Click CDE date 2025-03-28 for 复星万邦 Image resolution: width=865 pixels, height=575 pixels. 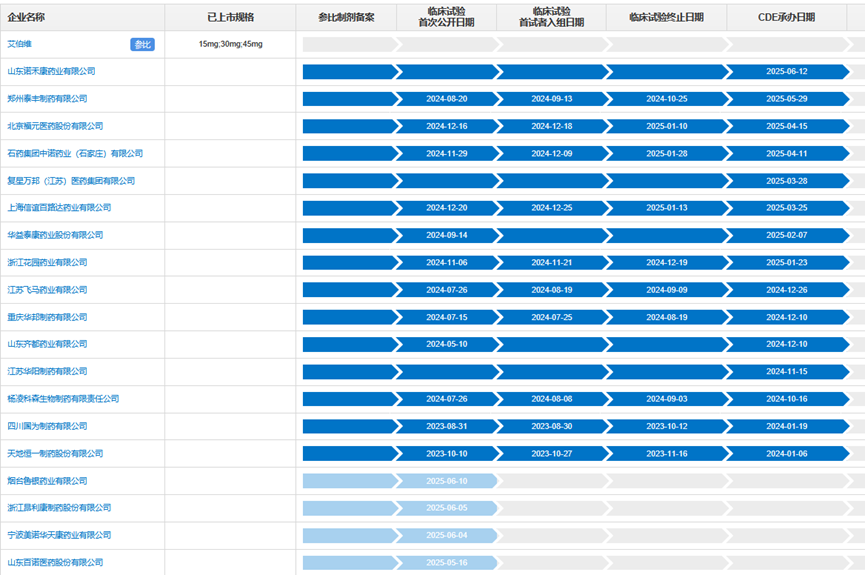(x=787, y=181)
